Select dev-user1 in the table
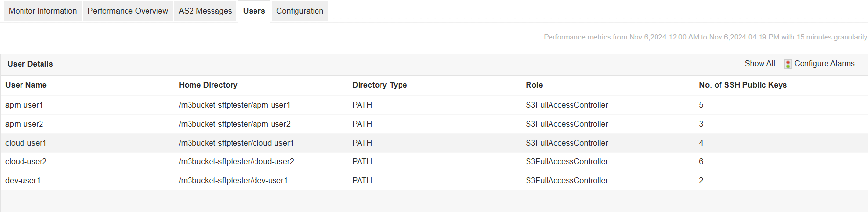This screenshot has width=868, height=212. (x=23, y=180)
